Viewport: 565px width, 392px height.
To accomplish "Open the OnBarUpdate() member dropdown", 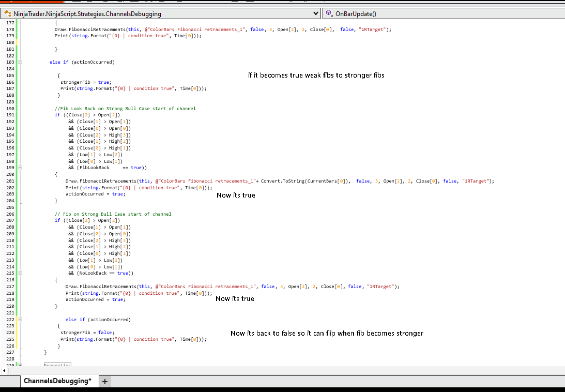I will 444,13.
